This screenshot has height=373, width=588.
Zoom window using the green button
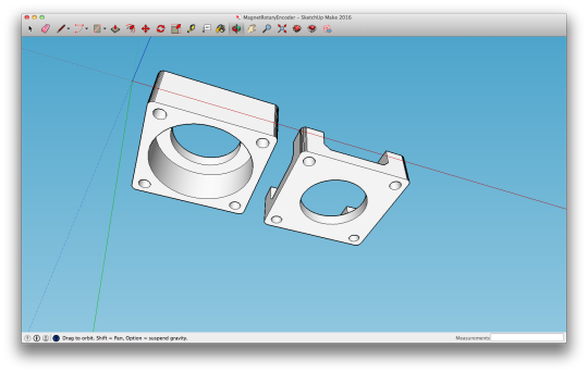(42, 17)
